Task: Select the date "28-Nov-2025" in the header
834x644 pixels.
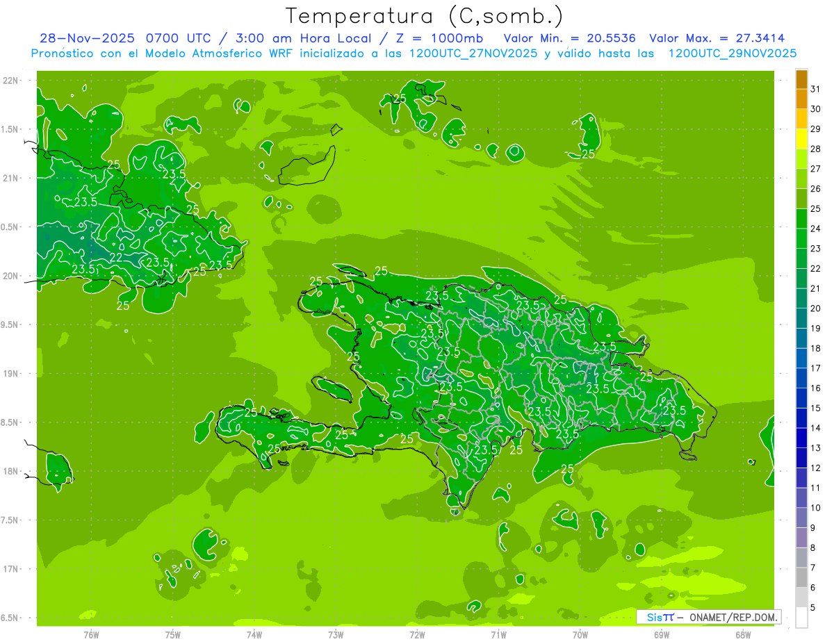Action: (88, 38)
